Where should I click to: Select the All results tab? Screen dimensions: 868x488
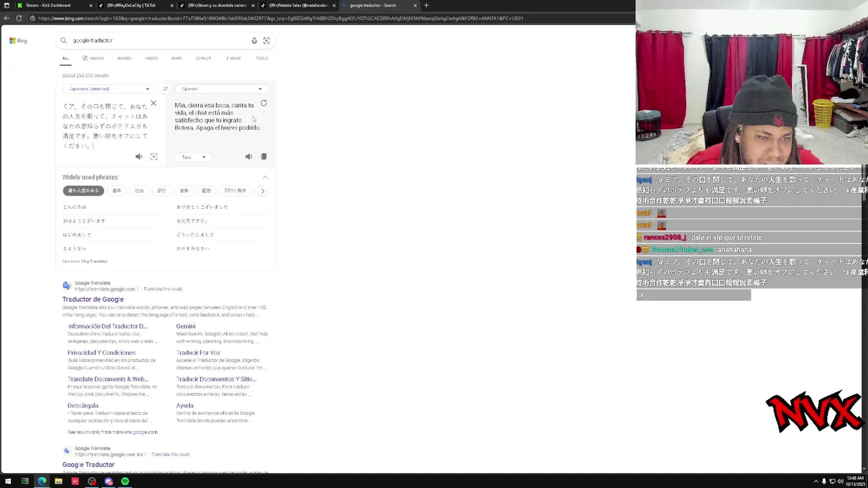(x=66, y=58)
